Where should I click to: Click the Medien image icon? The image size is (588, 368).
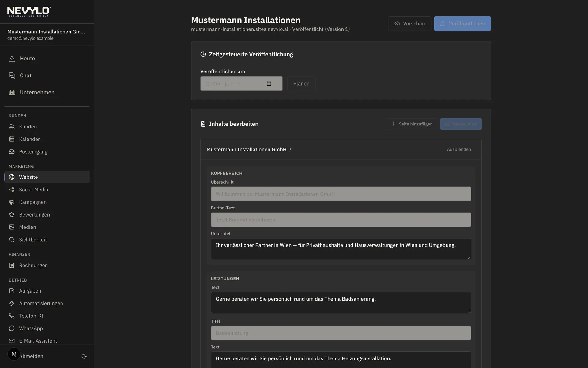[12, 227]
